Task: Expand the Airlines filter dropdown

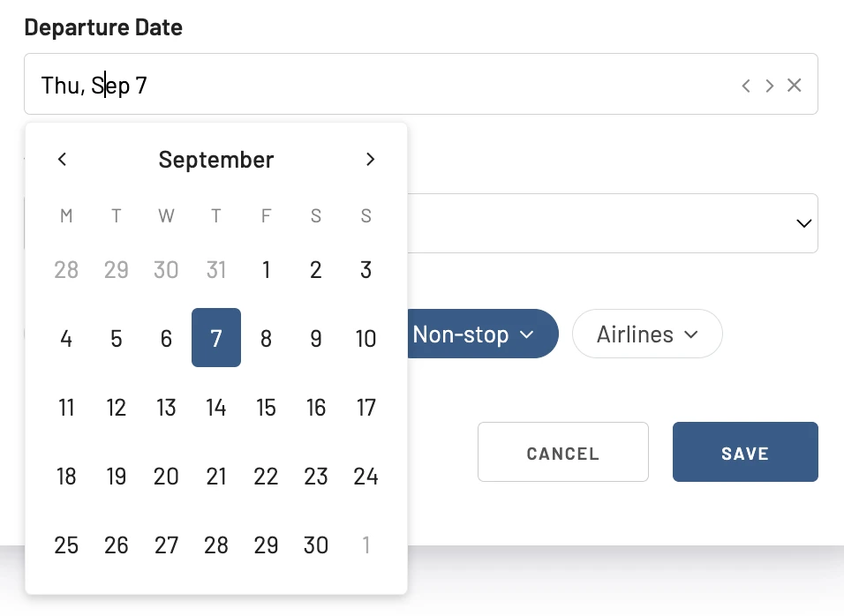Action: [x=647, y=334]
